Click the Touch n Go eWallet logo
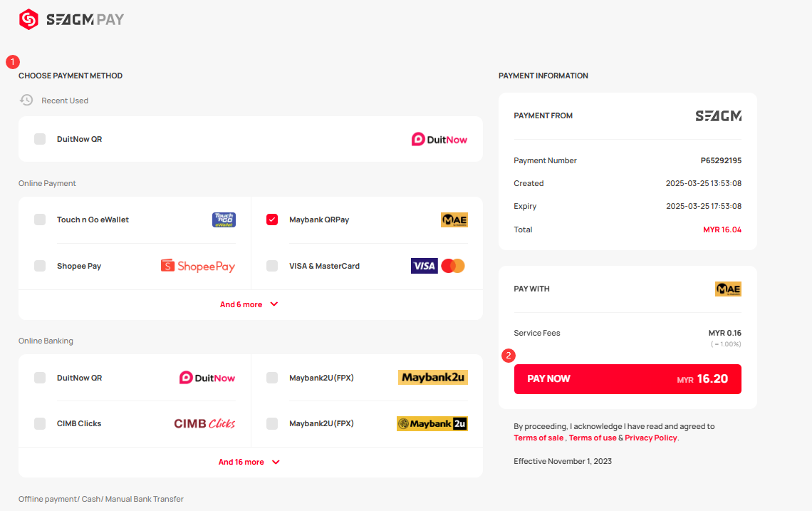Screen dimensions: 812x511 [224, 220]
